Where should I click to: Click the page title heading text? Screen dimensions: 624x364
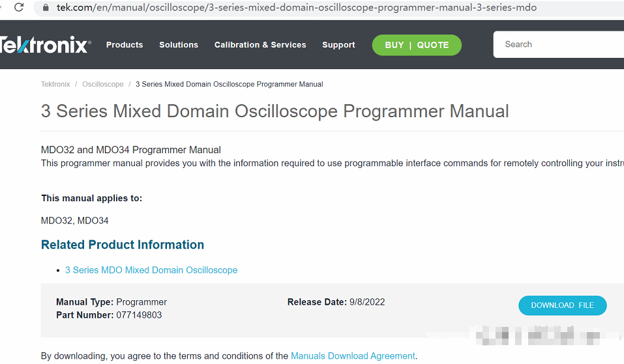tap(275, 111)
